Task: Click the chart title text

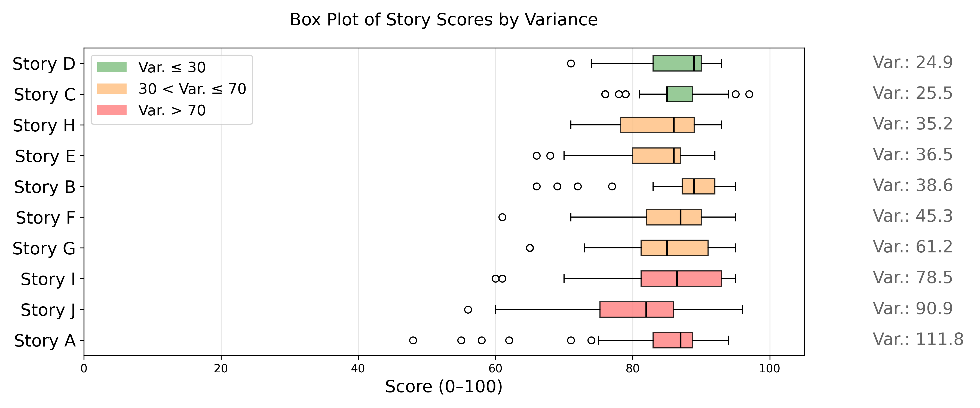Action: click(444, 20)
